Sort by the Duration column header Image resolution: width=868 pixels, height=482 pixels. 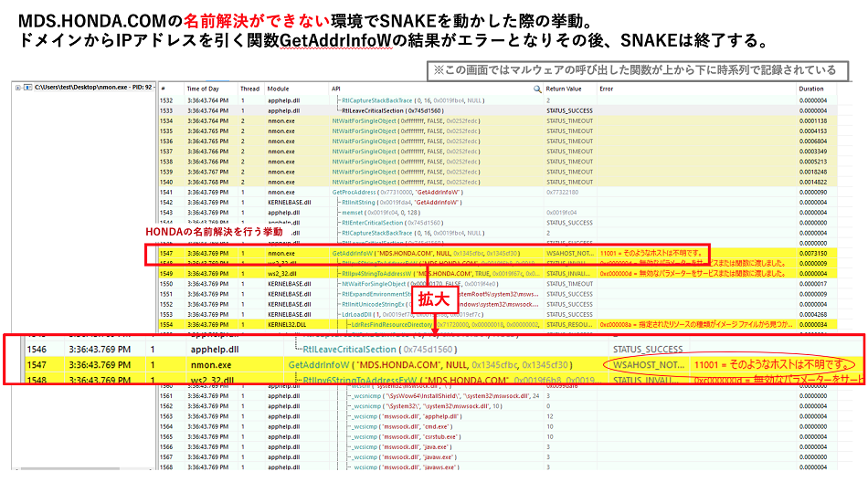tap(810, 89)
